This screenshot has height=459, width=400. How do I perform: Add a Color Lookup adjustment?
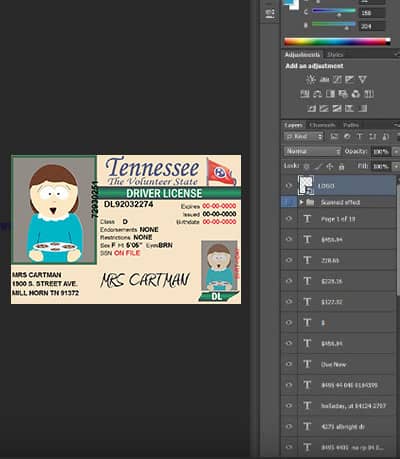pyautogui.click(x=369, y=94)
